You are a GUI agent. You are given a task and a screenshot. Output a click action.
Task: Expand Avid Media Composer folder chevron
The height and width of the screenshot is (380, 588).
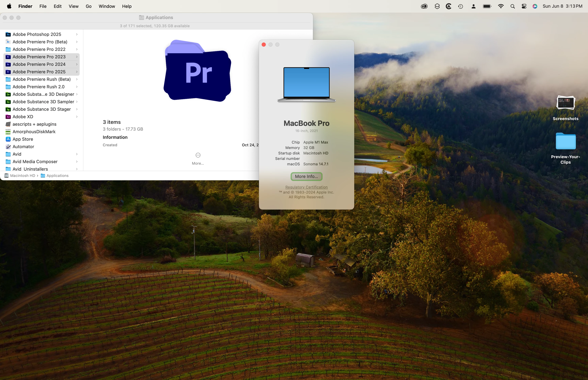tap(77, 162)
